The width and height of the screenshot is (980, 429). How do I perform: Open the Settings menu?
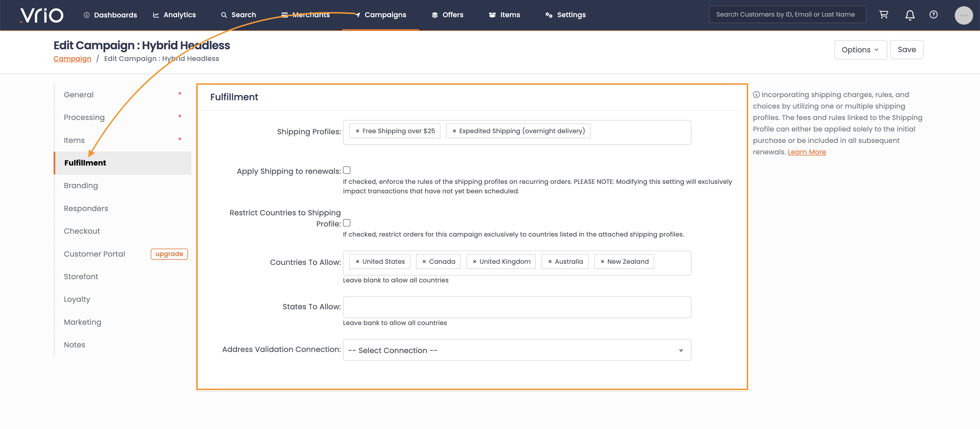click(x=565, y=15)
